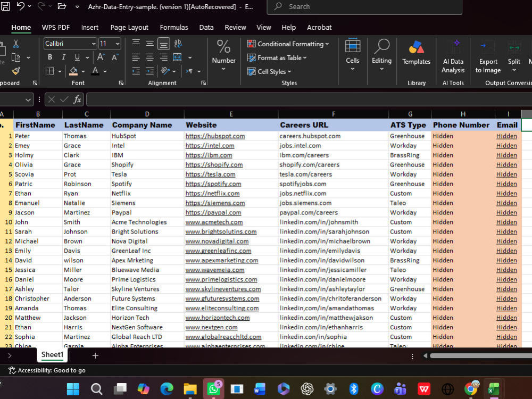Toggle Underline formatting
Viewport: 532px width, 399px height.
point(77,57)
